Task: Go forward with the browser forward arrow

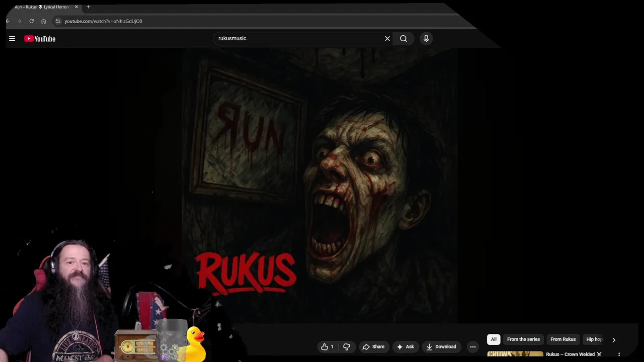Action: [x=20, y=21]
